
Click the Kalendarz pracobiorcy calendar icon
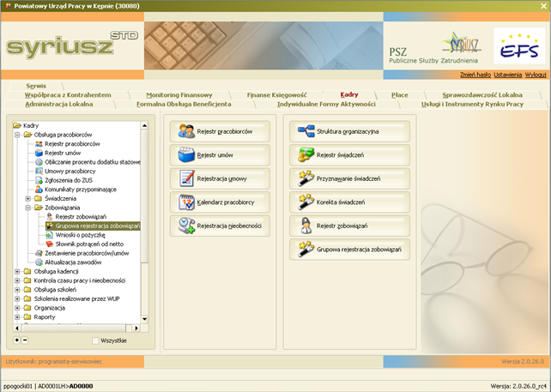(186, 202)
